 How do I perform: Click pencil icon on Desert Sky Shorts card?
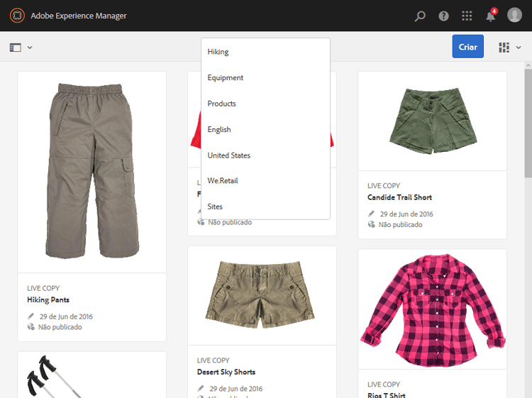pos(201,388)
